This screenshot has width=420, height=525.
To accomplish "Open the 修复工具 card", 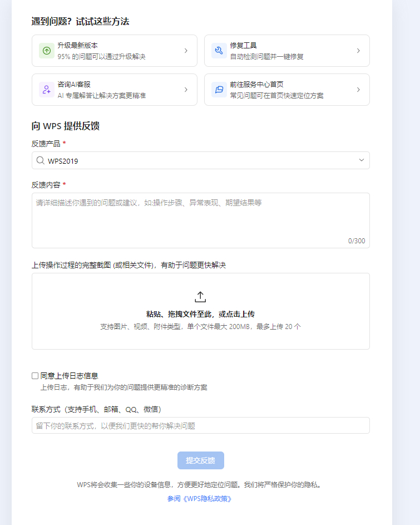I will pyautogui.click(x=287, y=51).
